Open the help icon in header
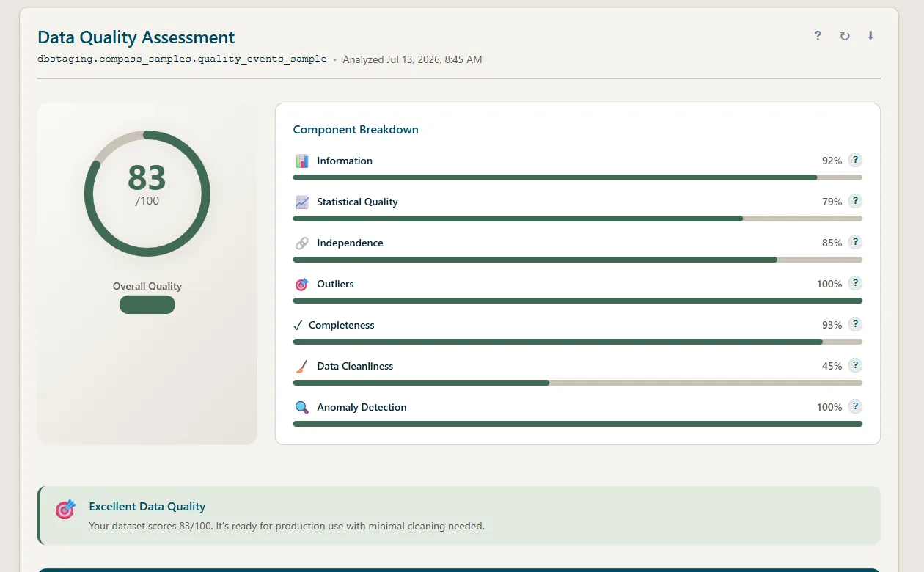 (818, 35)
